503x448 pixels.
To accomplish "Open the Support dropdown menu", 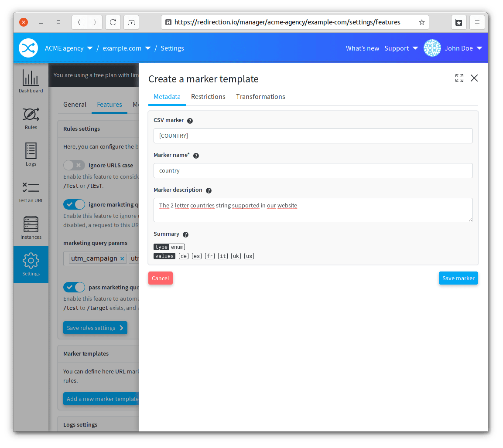I will pyautogui.click(x=401, y=48).
